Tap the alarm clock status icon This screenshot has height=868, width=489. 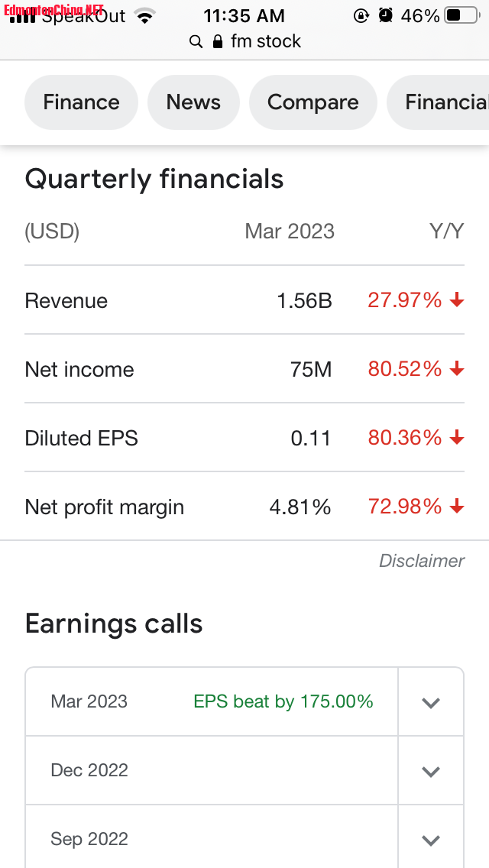(385, 15)
